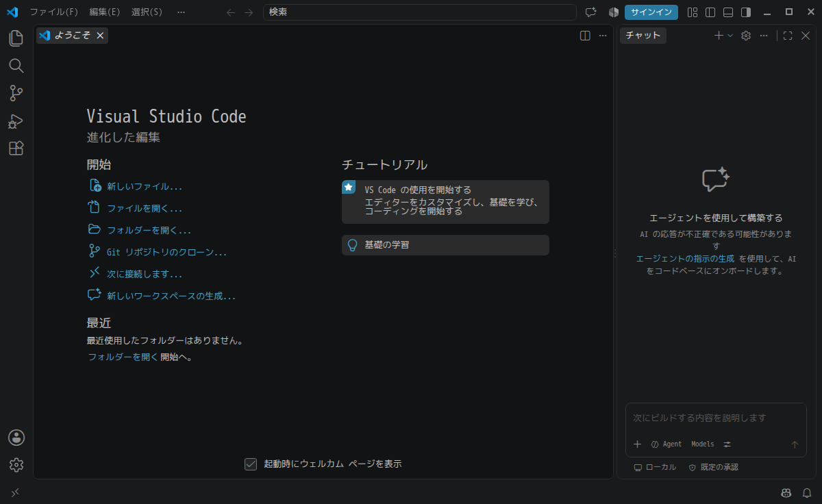This screenshot has height=504, width=822.
Task: Expand the 基礎の学習 walkthrough
Action: click(445, 244)
